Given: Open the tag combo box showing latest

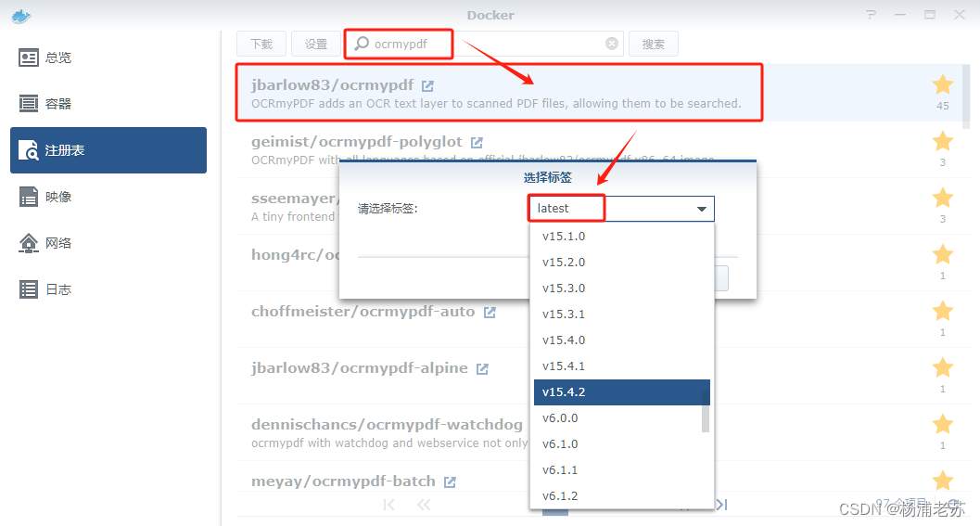Looking at the screenshot, I should pyautogui.click(x=621, y=209).
